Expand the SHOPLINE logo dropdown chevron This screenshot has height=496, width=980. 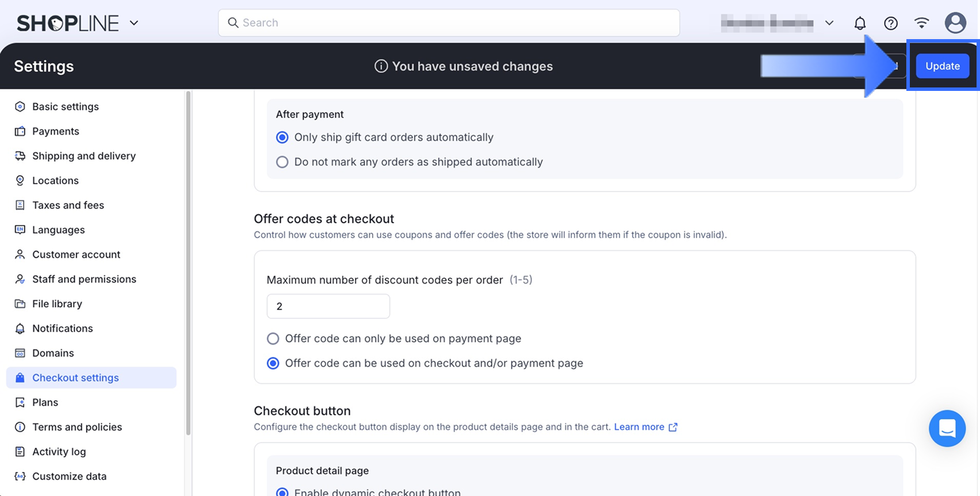[x=134, y=23]
